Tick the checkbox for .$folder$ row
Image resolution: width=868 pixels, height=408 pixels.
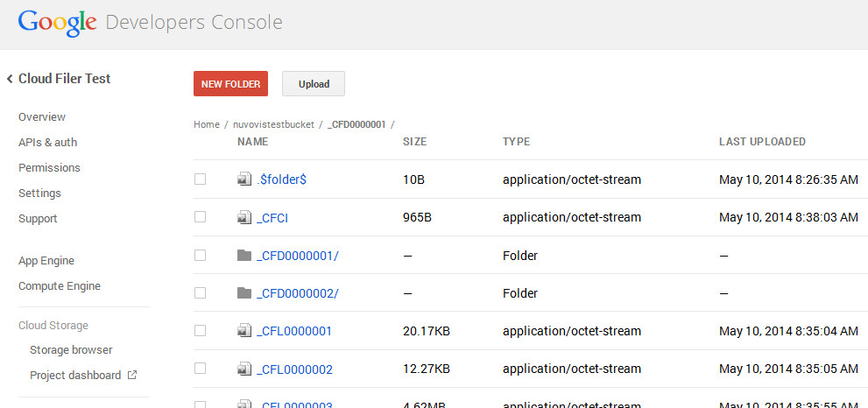click(200, 179)
